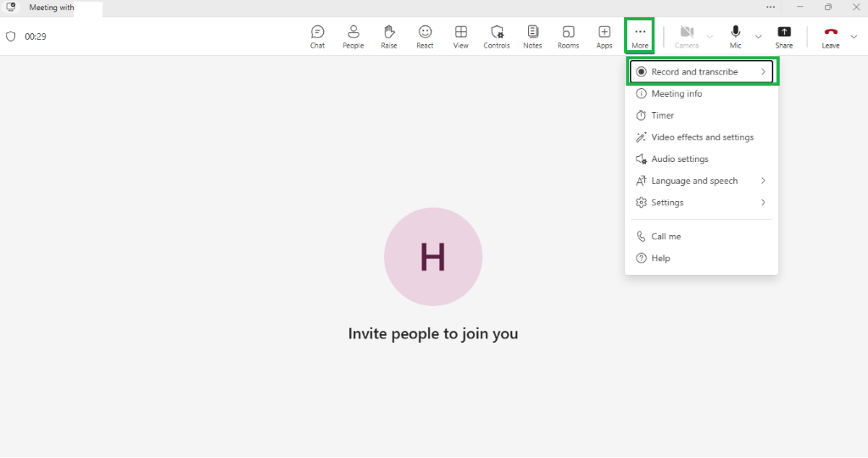Expand Leave options arrow
The width and height of the screenshot is (868, 458).
click(854, 37)
